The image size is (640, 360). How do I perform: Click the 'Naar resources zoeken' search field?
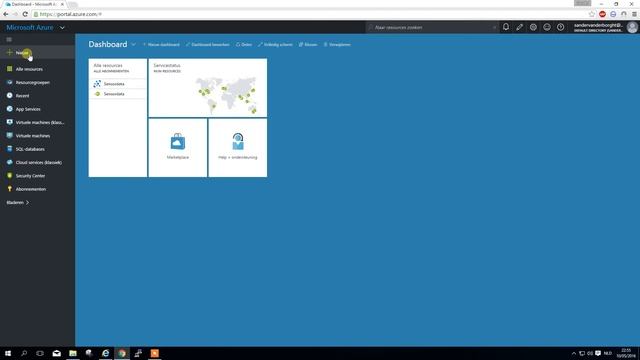click(431, 27)
